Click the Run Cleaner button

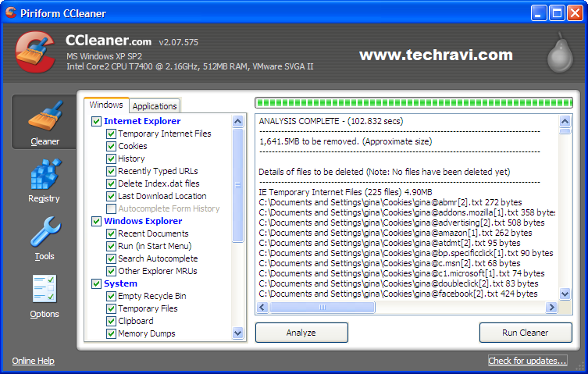point(526,333)
